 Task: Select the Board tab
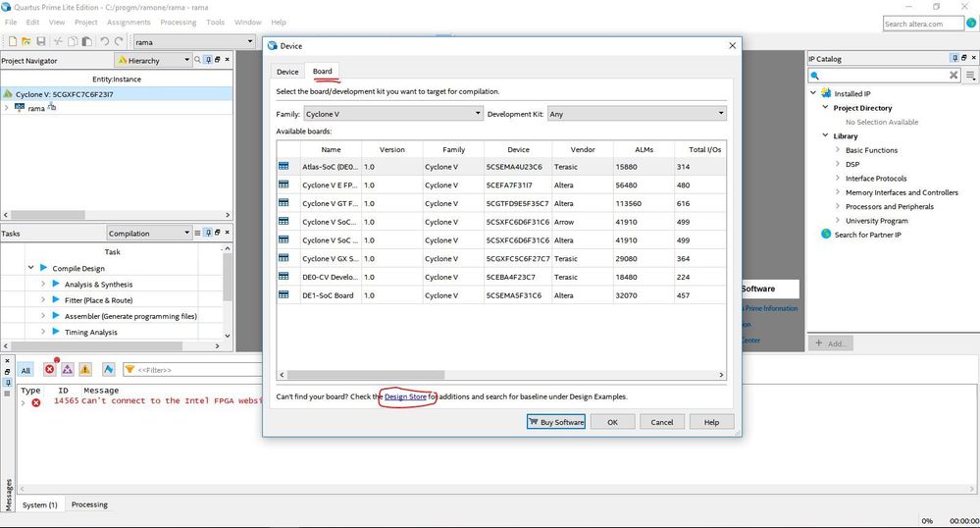[323, 71]
